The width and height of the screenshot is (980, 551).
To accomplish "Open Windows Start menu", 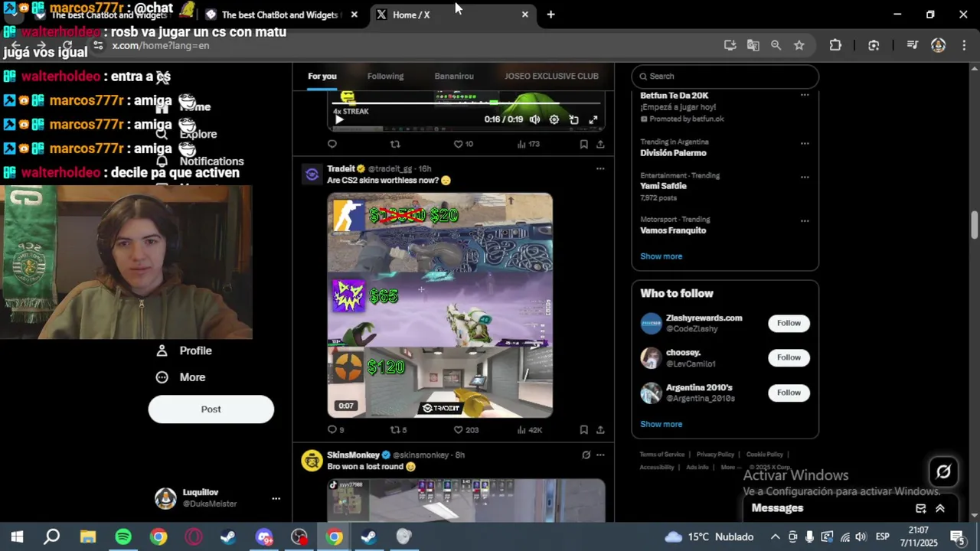I will [17, 537].
